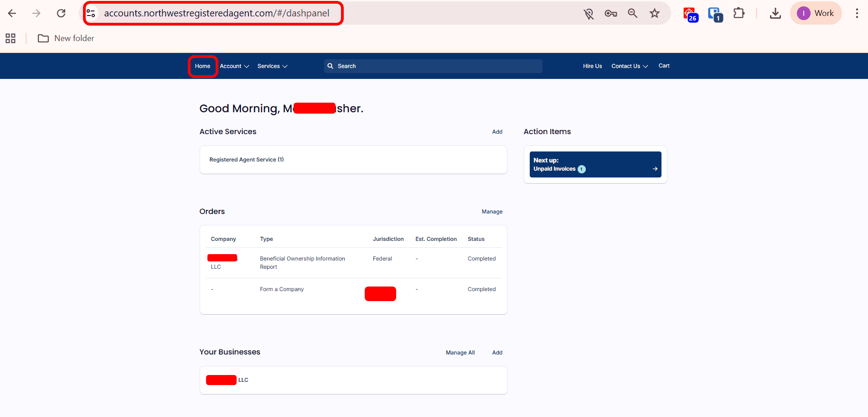This screenshot has width=868, height=417.
Task: Reload the page with refresh icon
Action: coord(61,13)
